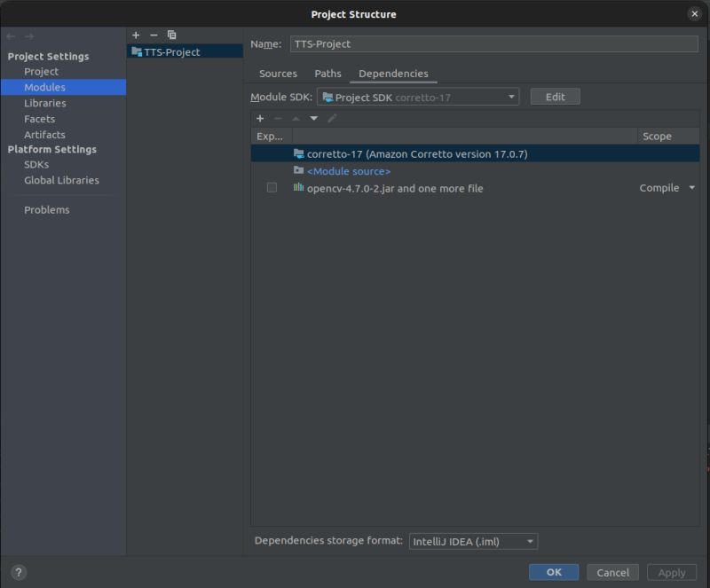Add a new dependency with the plus icon
Viewport: 710px width, 588px height.
(259, 118)
